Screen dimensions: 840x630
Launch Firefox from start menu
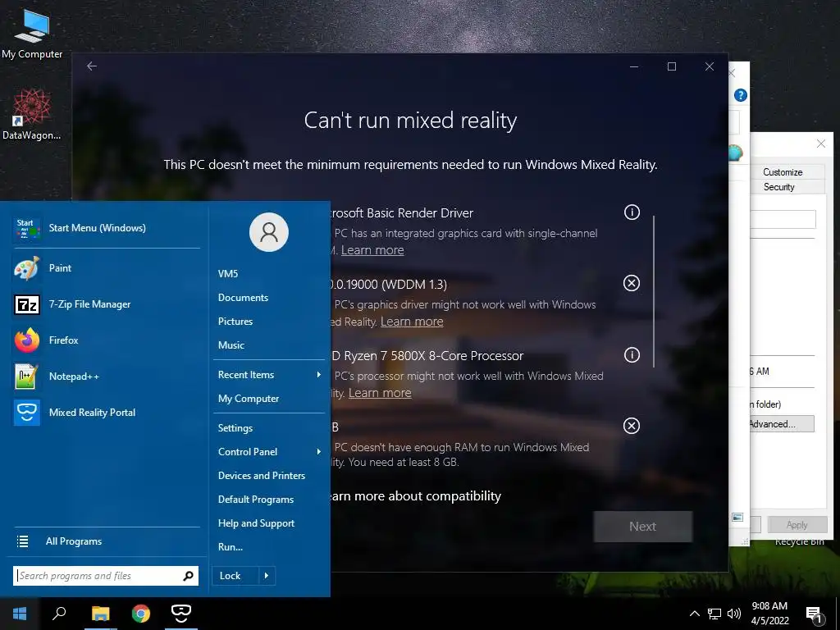[106, 340]
